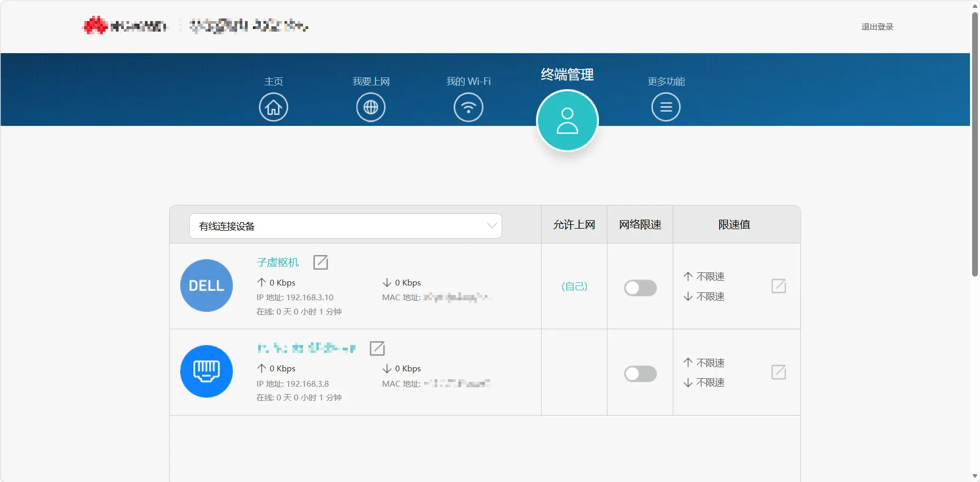Screen dimensions: 980x482
Task: Click the vertical page scrollbar thumb
Action: (x=975, y=142)
